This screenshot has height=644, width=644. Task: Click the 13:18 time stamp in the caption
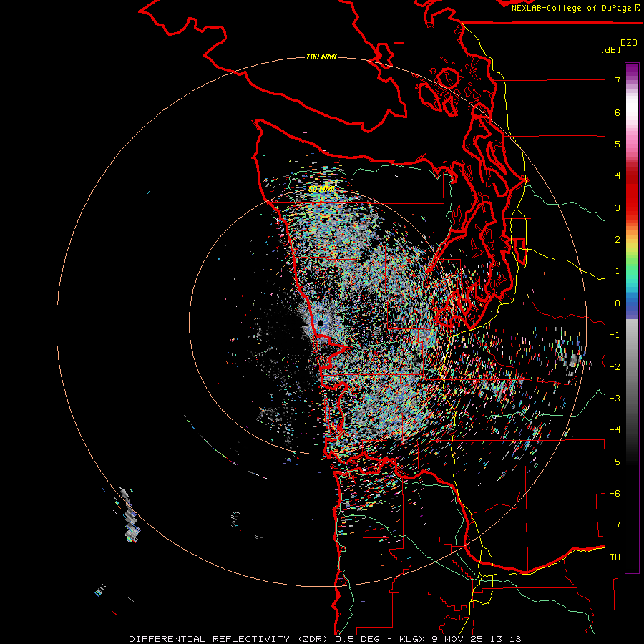507,639
